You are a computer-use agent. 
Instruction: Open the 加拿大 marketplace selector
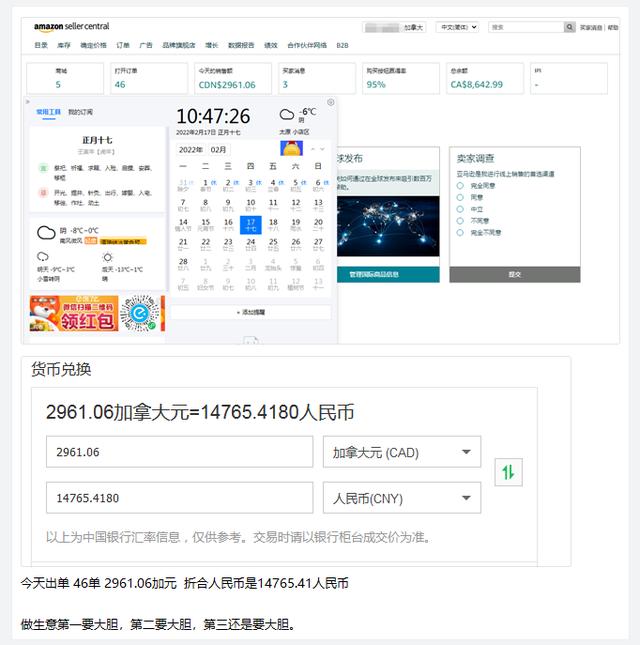tap(394, 27)
